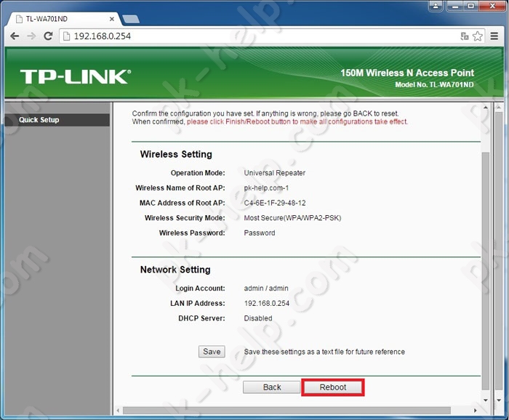The image size is (509, 420).
Task: Click the DHCP Server 'Disabled' value
Action: pos(258,318)
